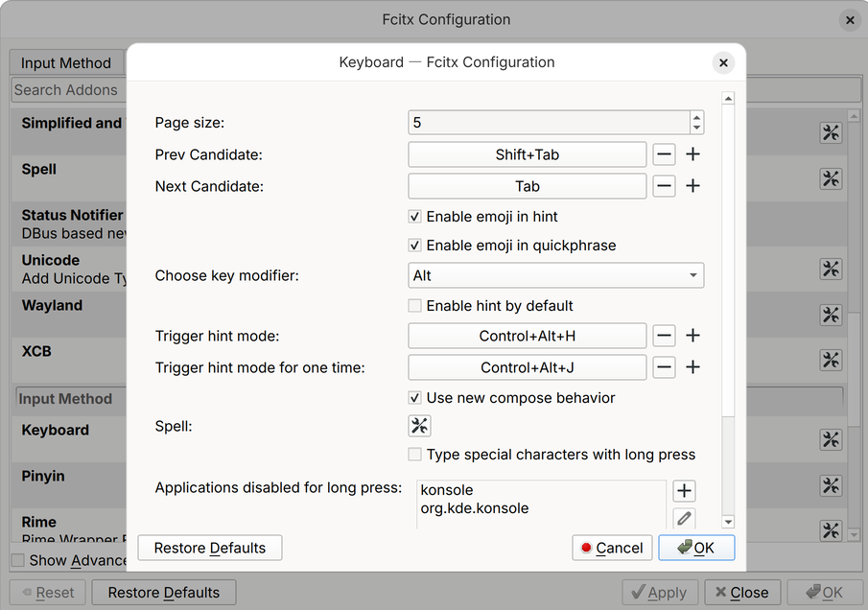This screenshot has height=610, width=868.
Task: Disable emoji in hint checkbox
Action: pyautogui.click(x=414, y=217)
